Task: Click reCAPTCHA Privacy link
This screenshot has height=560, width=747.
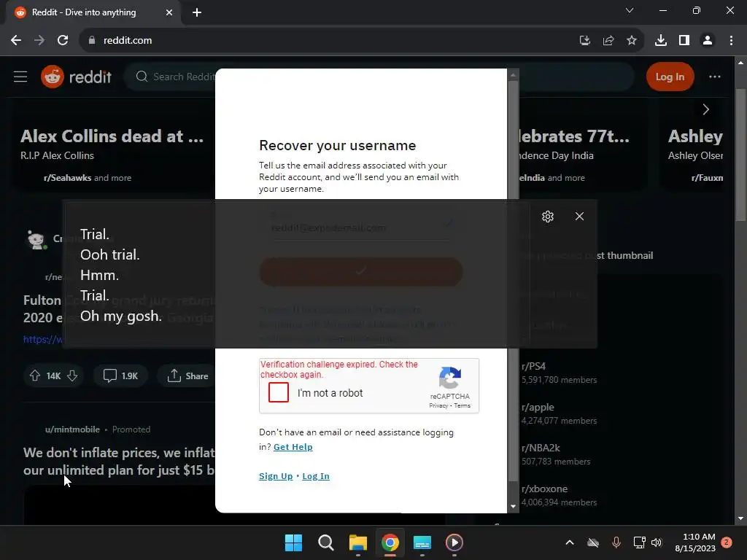Action: pos(438,405)
